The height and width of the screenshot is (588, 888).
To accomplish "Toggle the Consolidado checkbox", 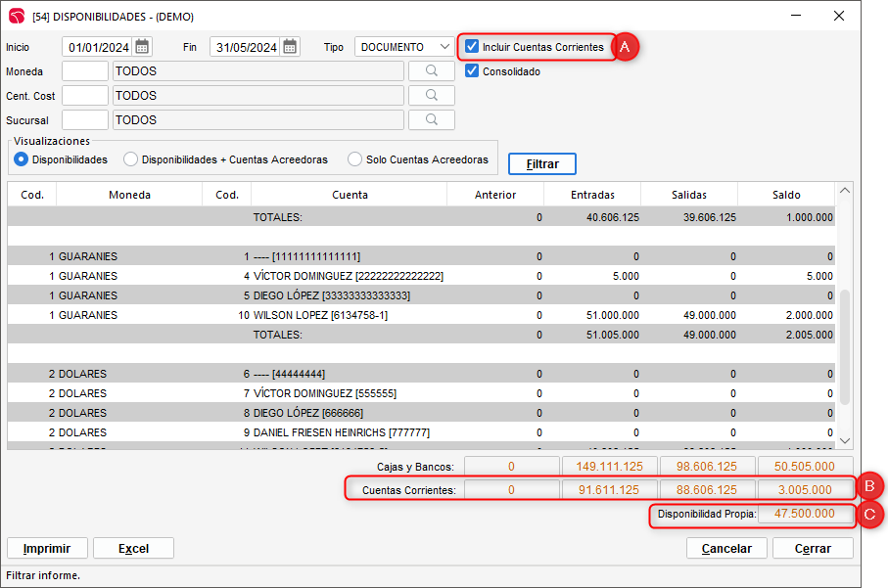I will [472, 71].
